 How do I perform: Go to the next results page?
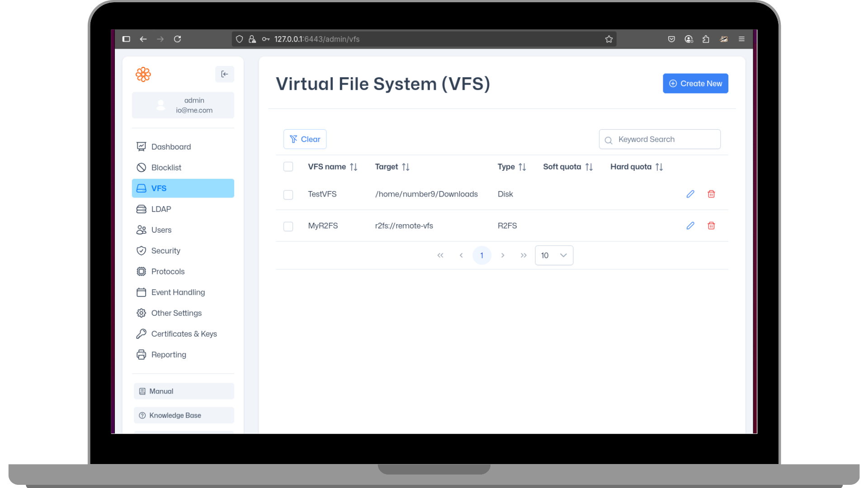click(x=503, y=255)
